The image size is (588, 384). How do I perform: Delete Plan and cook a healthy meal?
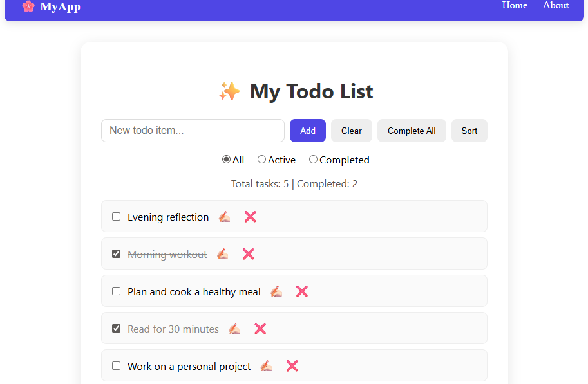pyautogui.click(x=302, y=291)
